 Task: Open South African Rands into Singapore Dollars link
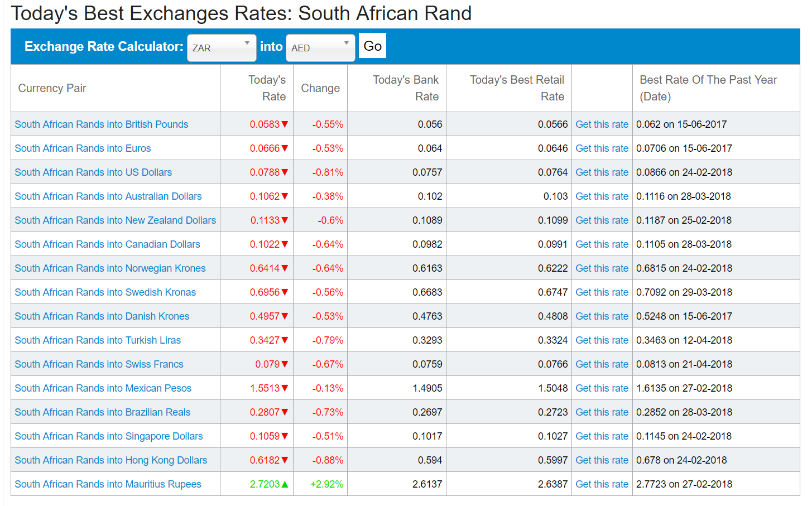click(108, 436)
